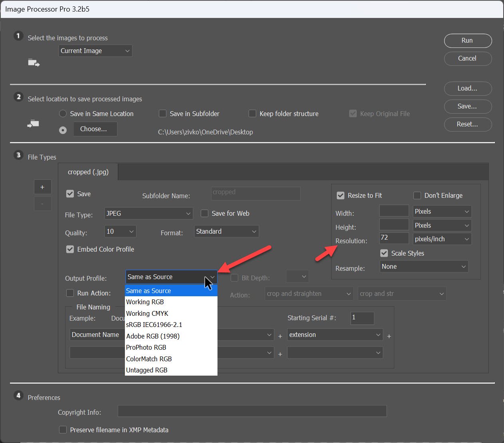Select Adobe RGB (1998) from the profile list

[153, 336]
